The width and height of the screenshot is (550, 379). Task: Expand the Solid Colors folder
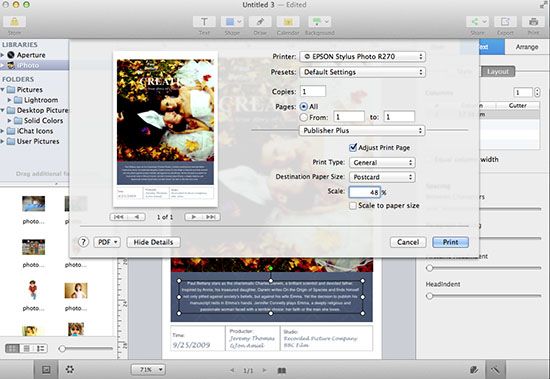[x=9, y=121]
